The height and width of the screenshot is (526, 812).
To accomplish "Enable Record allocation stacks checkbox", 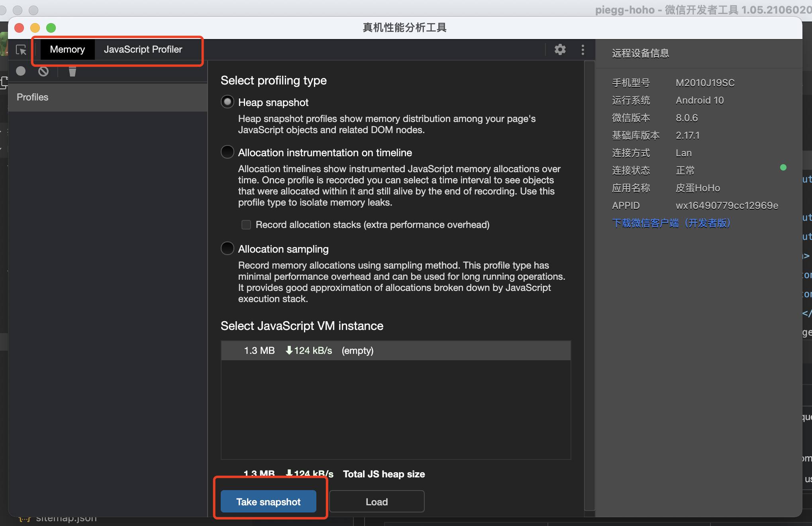I will coord(246,225).
